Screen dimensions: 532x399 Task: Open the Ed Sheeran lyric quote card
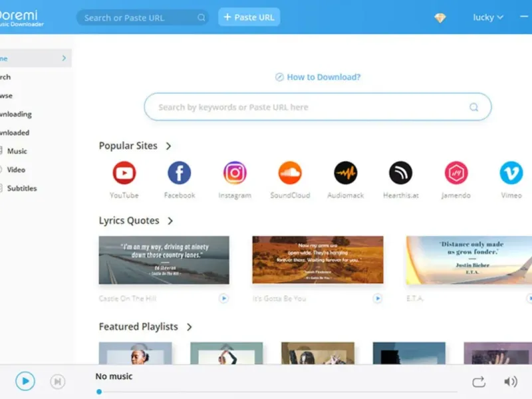pyautogui.click(x=164, y=260)
